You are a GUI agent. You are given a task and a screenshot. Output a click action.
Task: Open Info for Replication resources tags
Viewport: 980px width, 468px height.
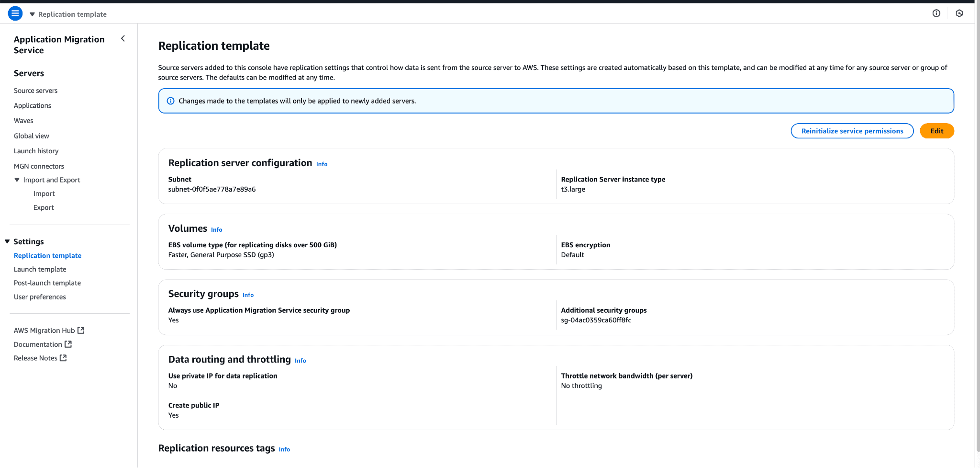284,449
